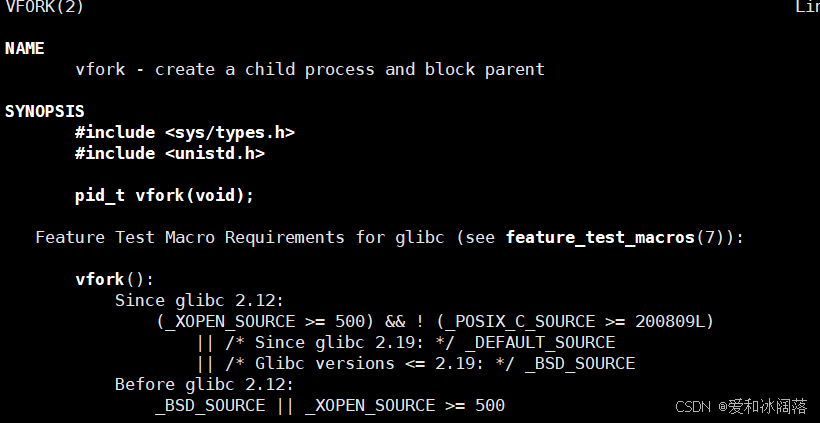Click the pid_t vfork(void); prototype
Viewport: 820px width, 423px height.
click(x=164, y=196)
